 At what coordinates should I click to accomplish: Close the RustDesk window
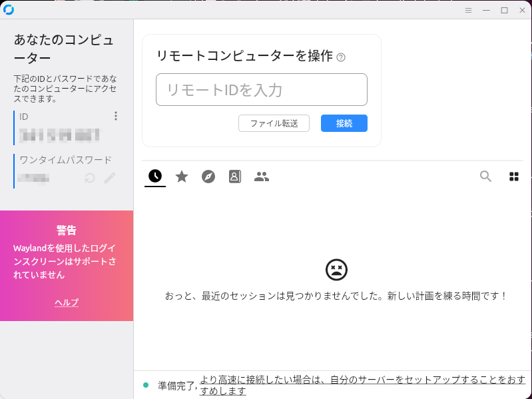[522, 10]
